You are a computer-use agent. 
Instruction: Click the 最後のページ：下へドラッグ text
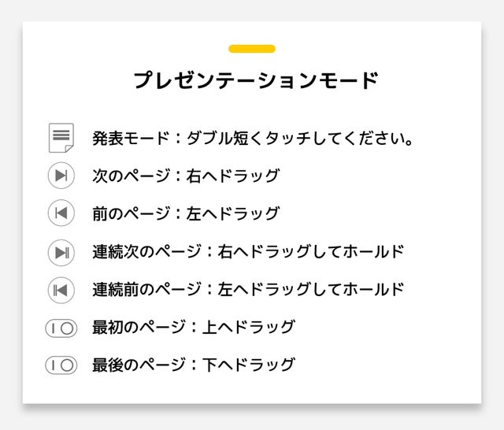[x=194, y=365]
